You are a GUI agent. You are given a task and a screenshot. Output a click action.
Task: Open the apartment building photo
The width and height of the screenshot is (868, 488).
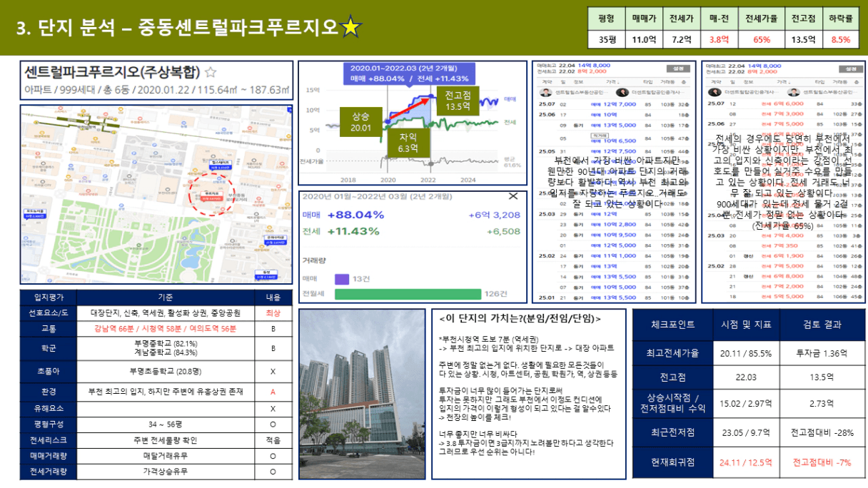[x=360, y=394]
